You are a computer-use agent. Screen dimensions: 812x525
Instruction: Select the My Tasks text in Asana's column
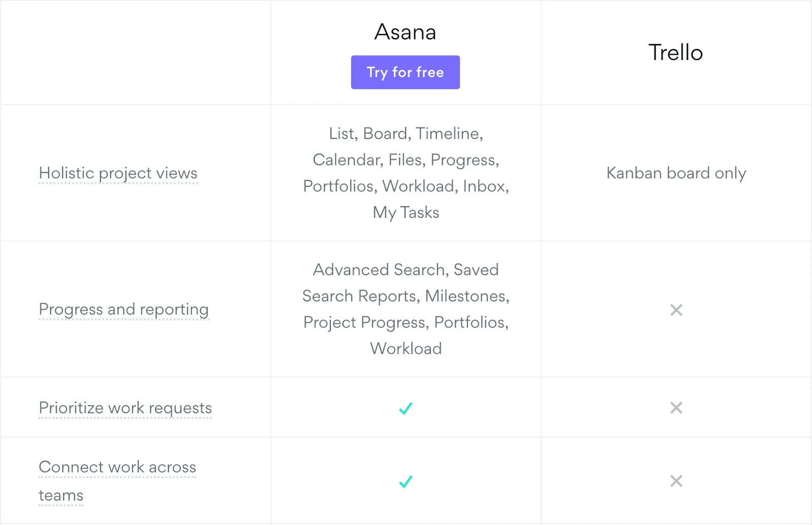pyautogui.click(x=405, y=212)
